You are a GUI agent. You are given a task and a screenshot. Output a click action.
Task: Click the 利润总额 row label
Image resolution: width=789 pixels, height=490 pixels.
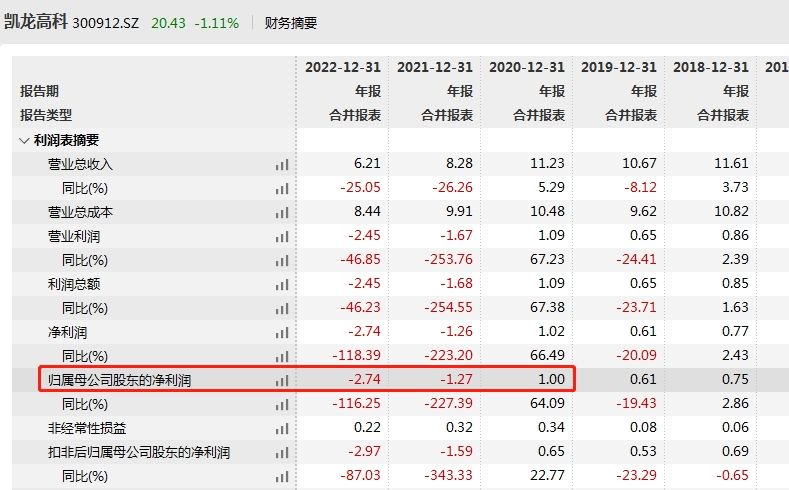click(73, 284)
